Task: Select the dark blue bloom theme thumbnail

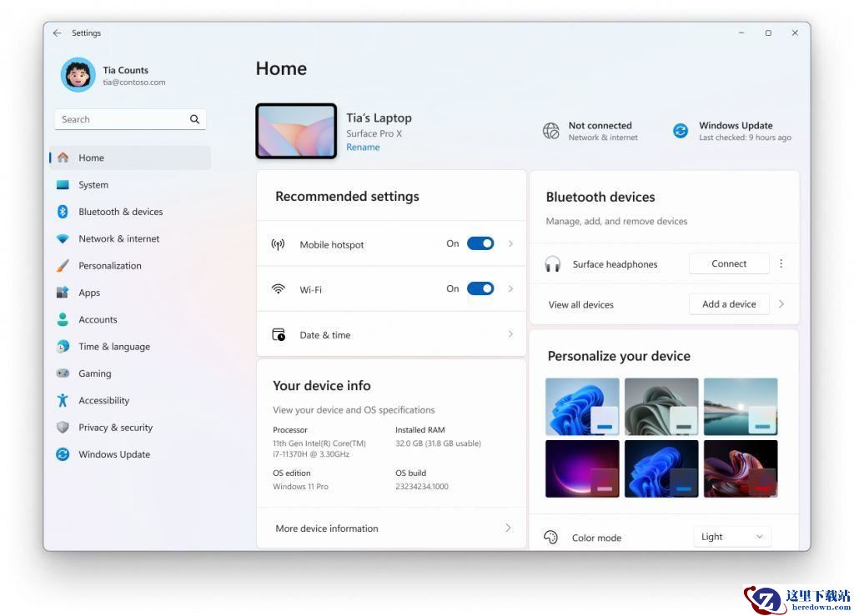Action: tap(661, 468)
